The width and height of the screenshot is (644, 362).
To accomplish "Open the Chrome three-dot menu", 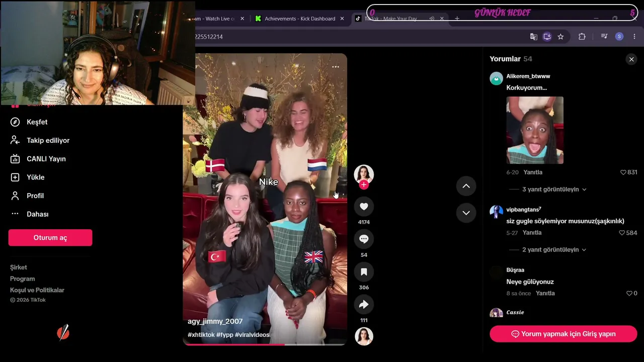I will [x=634, y=37].
